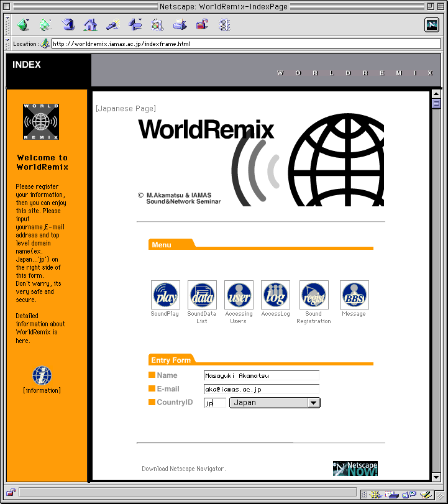Open Navigator from the component bar
448x504 pixels.
pos(375,494)
